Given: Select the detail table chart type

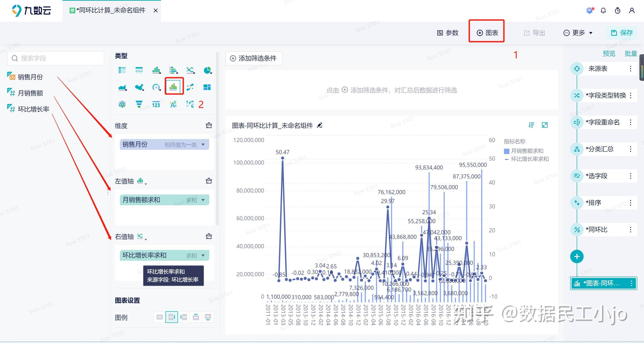Looking at the screenshot, I should (139, 70).
